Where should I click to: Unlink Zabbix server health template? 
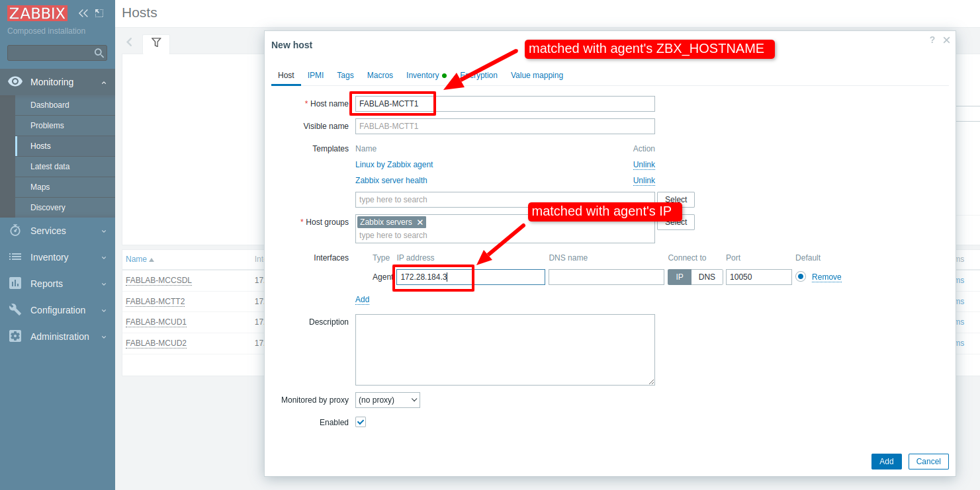[644, 181]
